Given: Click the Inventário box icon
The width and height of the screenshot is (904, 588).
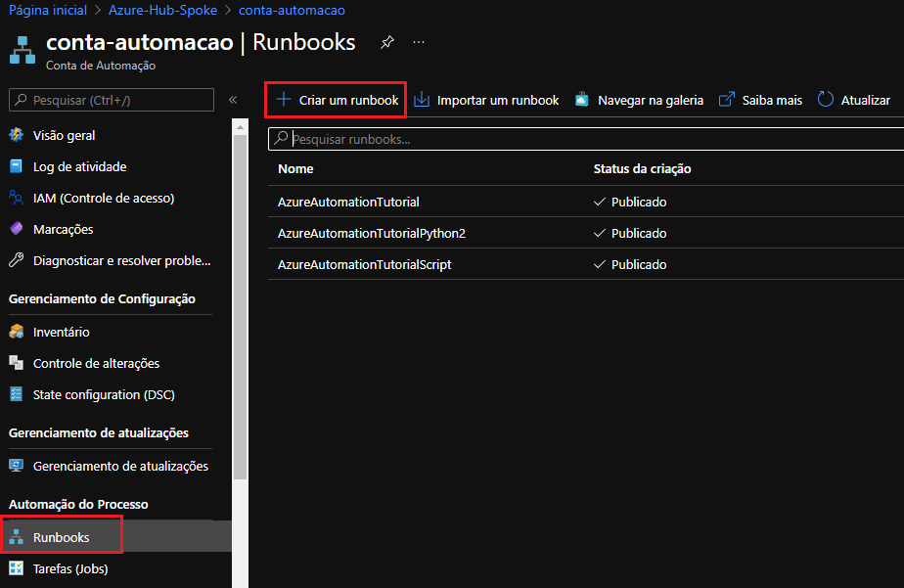Looking at the screenshot, I should 16,332.
